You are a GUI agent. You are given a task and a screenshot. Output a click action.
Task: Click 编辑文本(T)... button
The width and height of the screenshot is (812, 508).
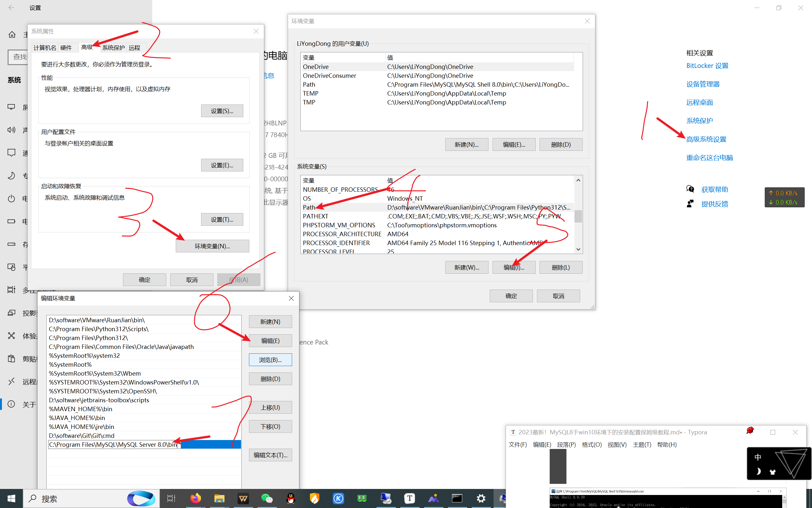(271, 455)
